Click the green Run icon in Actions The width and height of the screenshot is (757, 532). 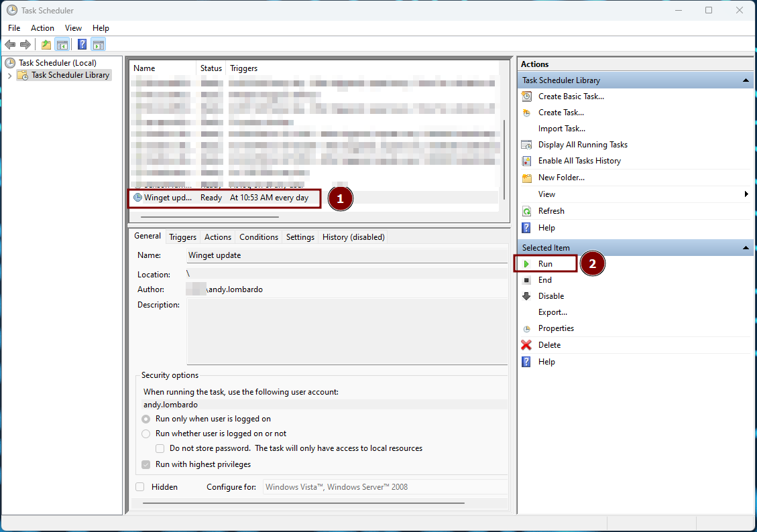526,264
